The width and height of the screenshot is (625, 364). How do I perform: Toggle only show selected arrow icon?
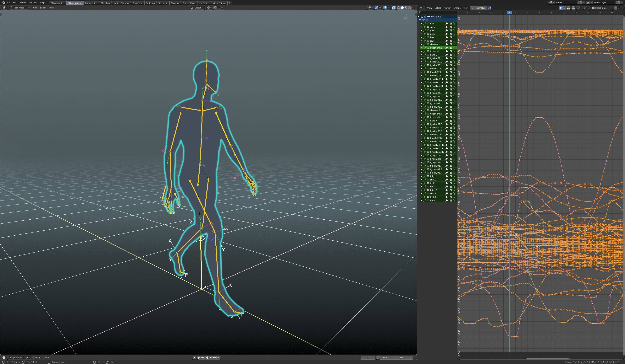561,8
